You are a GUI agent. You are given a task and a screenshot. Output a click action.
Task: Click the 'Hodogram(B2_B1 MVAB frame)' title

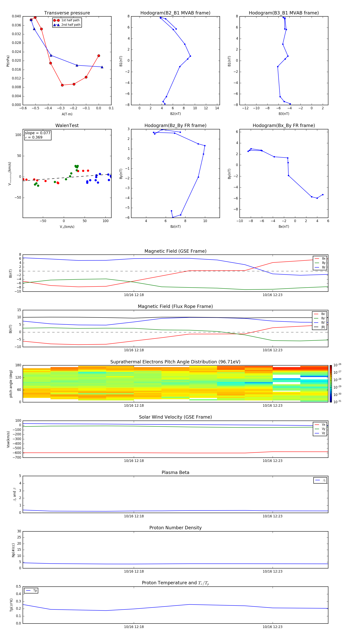(x=175, y=13)
